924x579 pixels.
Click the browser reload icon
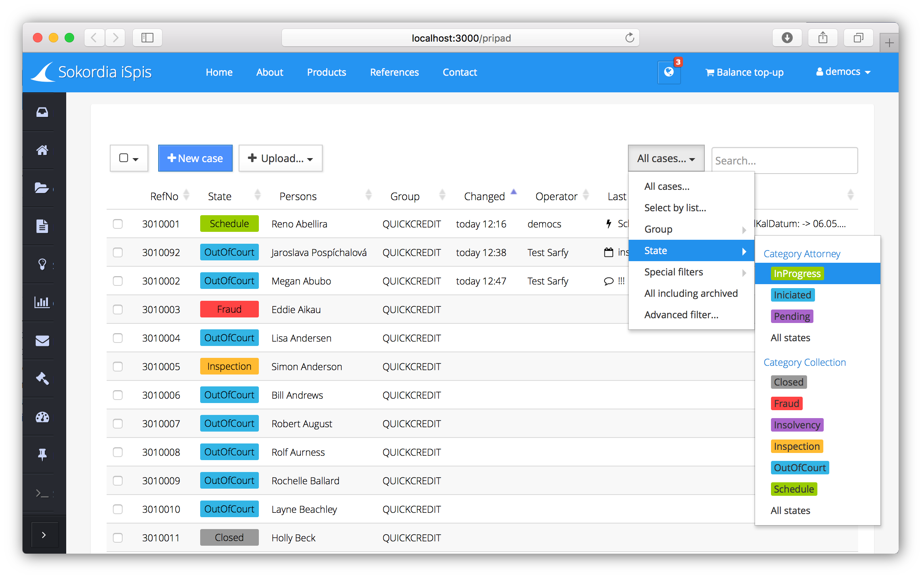pos(629,38)
